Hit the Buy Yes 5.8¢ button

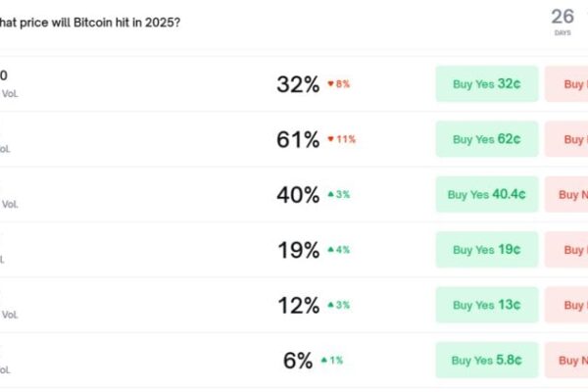coord(486,361)
